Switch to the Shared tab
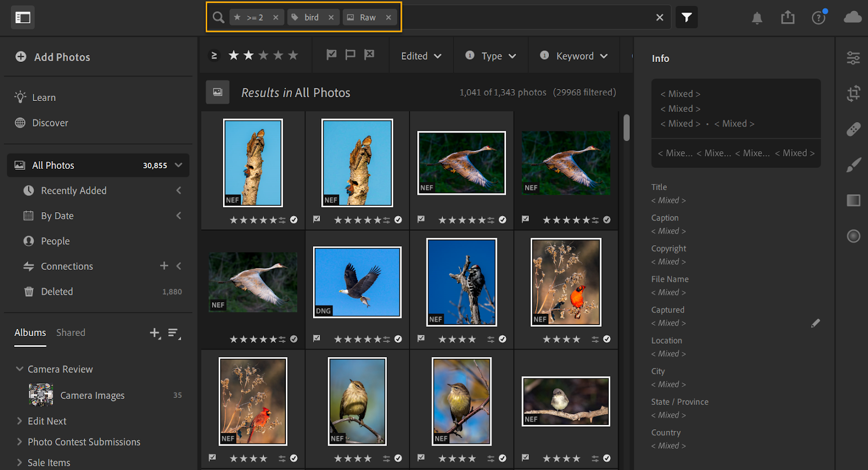 71,333
